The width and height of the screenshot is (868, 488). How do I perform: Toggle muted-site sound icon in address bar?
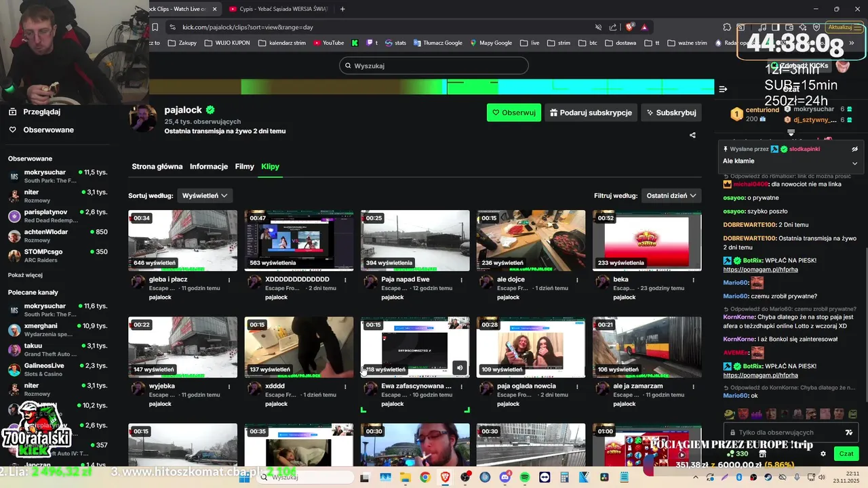point(598,27)
